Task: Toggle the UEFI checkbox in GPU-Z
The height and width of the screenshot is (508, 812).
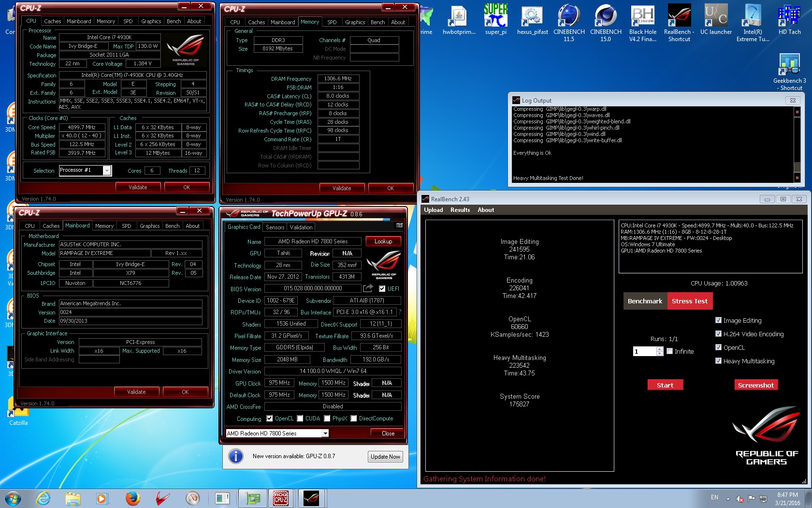Action: click(382, 289)
